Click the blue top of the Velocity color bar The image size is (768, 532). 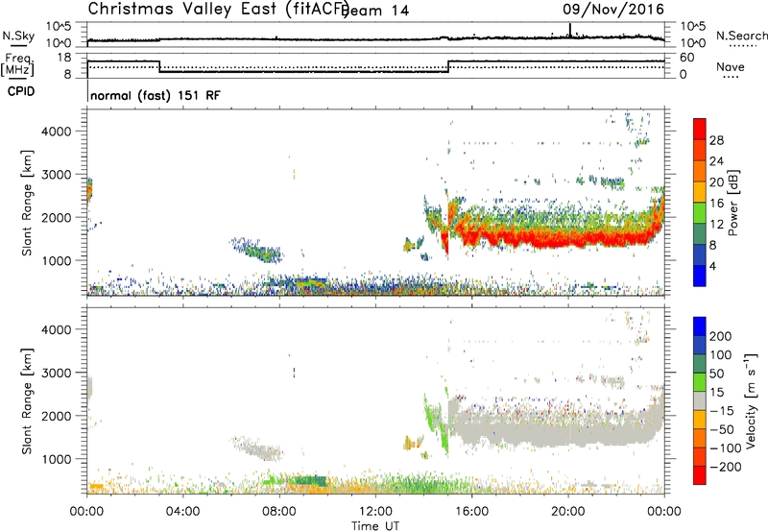700,326
